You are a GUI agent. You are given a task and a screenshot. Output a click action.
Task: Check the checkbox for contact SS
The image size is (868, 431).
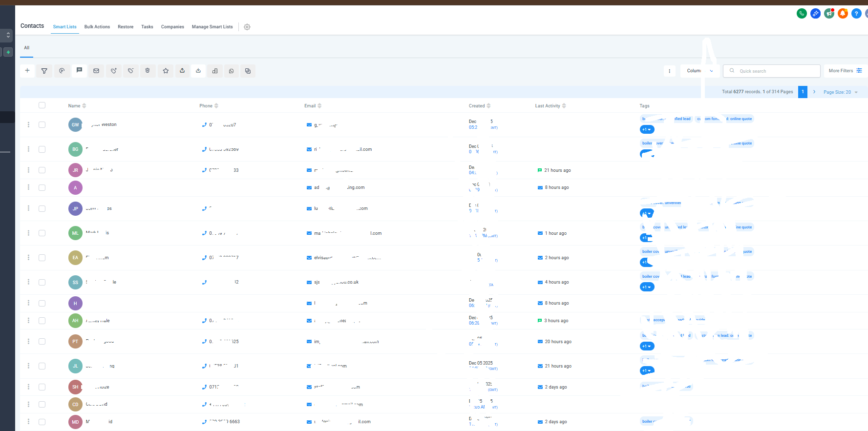(42, 282)
